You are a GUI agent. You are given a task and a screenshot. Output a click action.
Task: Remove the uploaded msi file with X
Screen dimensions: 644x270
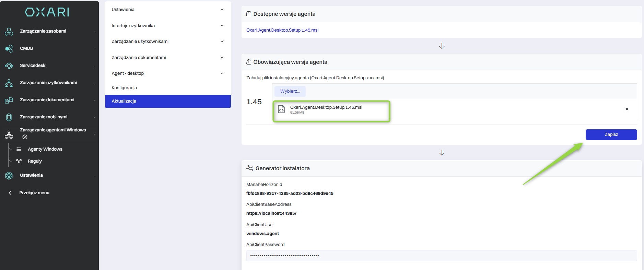[x=627, y=109]
